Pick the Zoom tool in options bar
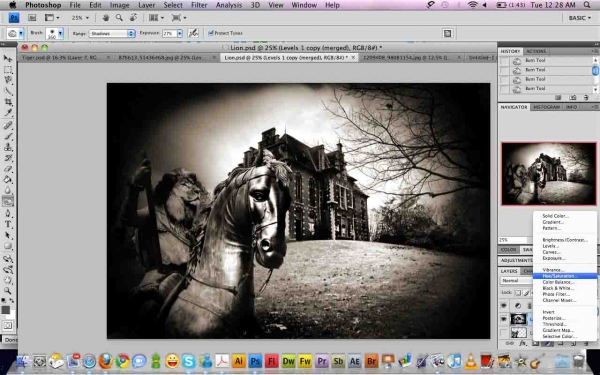Screen dimensions: 600x375 click(119, 18)
